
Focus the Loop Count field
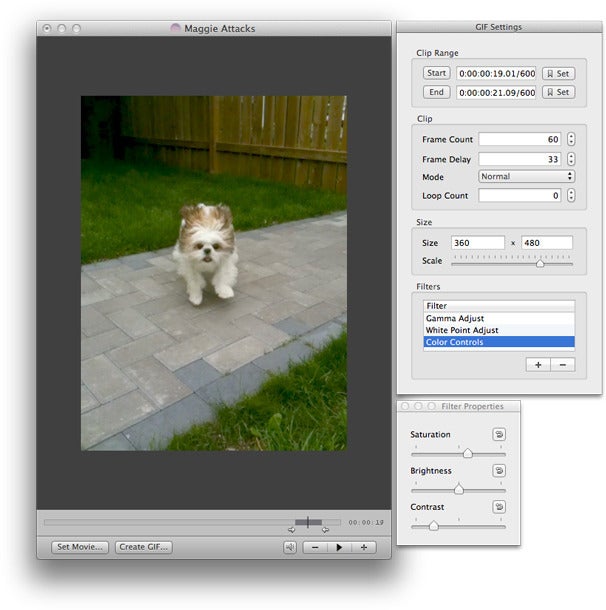520,195
